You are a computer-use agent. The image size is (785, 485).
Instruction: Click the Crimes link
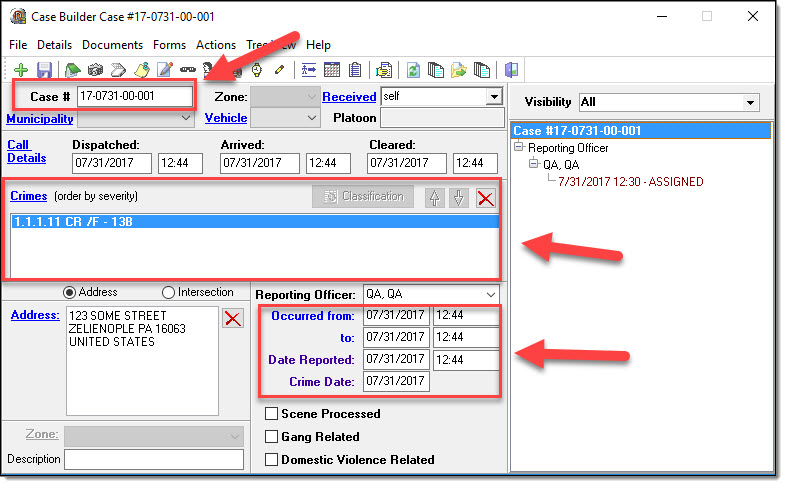29,196
